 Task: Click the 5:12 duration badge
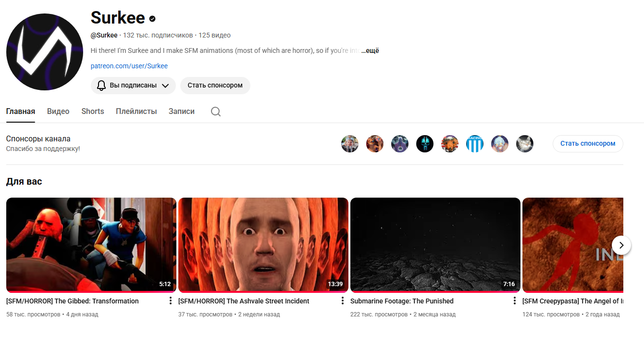pyautogui.click(x=165, y=284)
